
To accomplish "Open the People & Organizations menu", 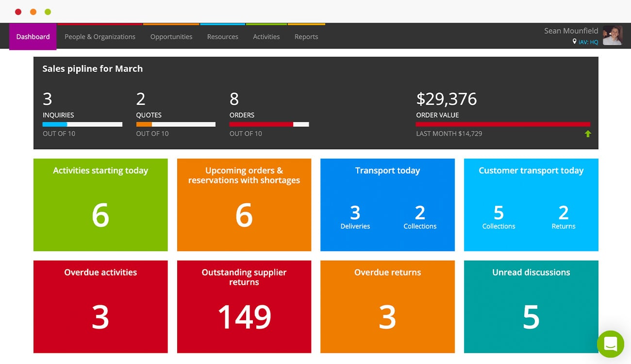I will pyautogui.click(x=100, y=36).
